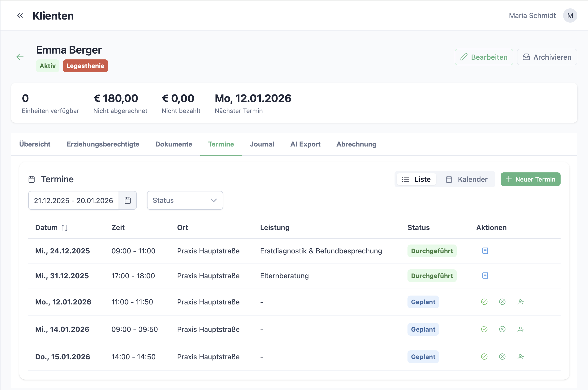
Task: Open journal note icon for 24.12.2025 appointment
Action: (x=485, y=251)
